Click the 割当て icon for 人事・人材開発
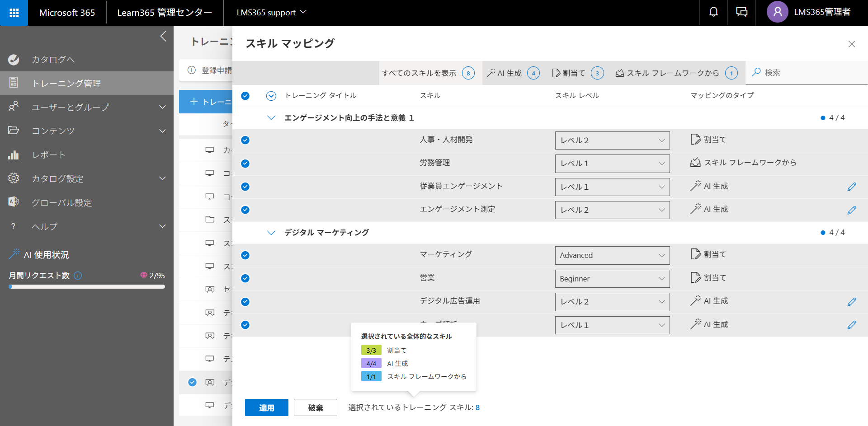This screenshot has width=868, height=426. point(695,140)
